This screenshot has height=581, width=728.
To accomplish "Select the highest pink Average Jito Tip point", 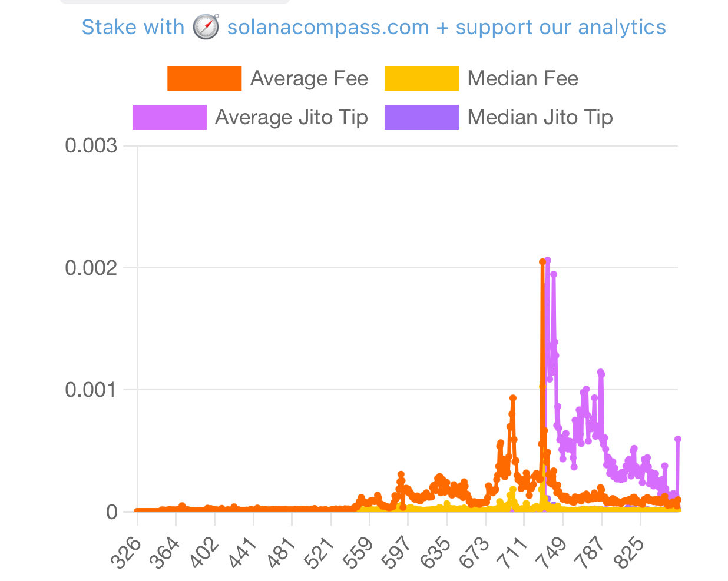I will 548,260.
